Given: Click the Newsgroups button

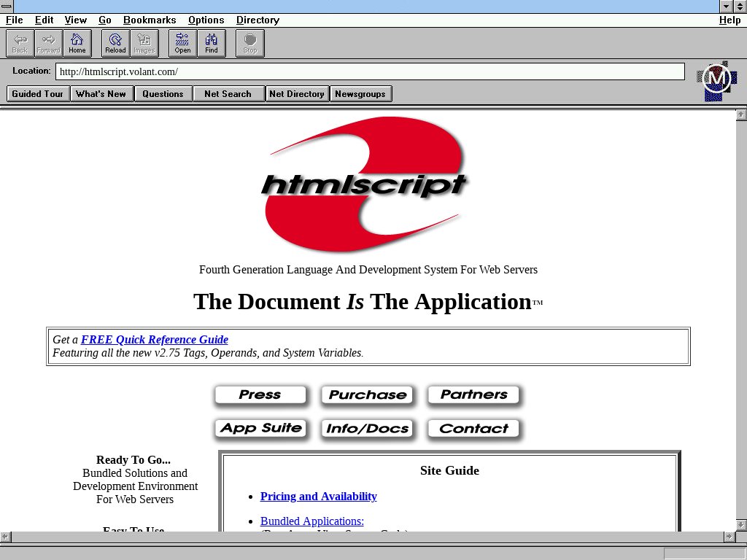Looking at the screenshot, I should pos(360,94).
